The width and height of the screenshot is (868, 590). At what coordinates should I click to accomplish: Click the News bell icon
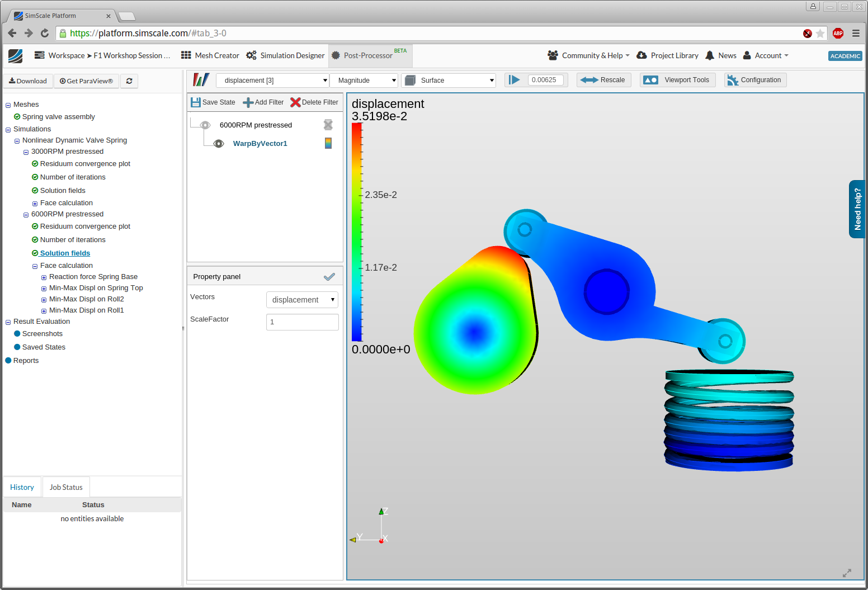point(710,55)
